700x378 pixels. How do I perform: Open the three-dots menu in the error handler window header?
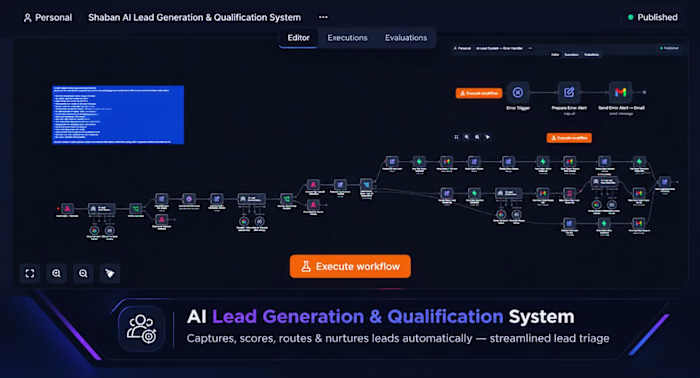[530, 48]
